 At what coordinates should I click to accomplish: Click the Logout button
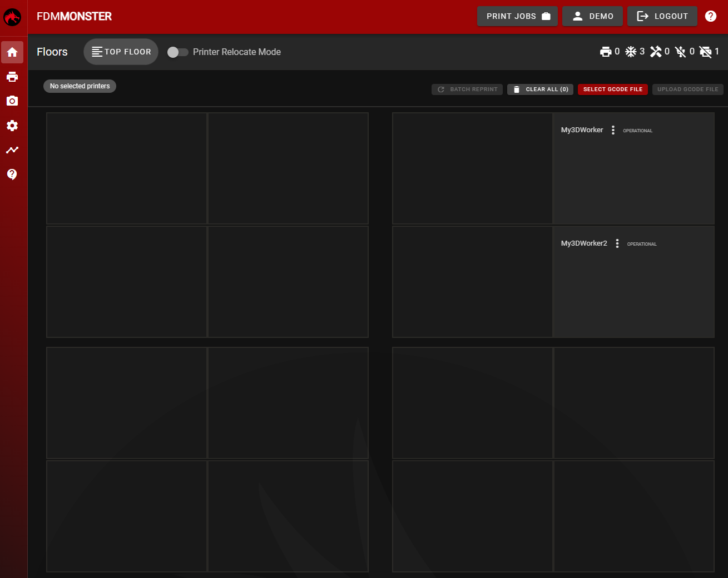[x=662, y=16]
